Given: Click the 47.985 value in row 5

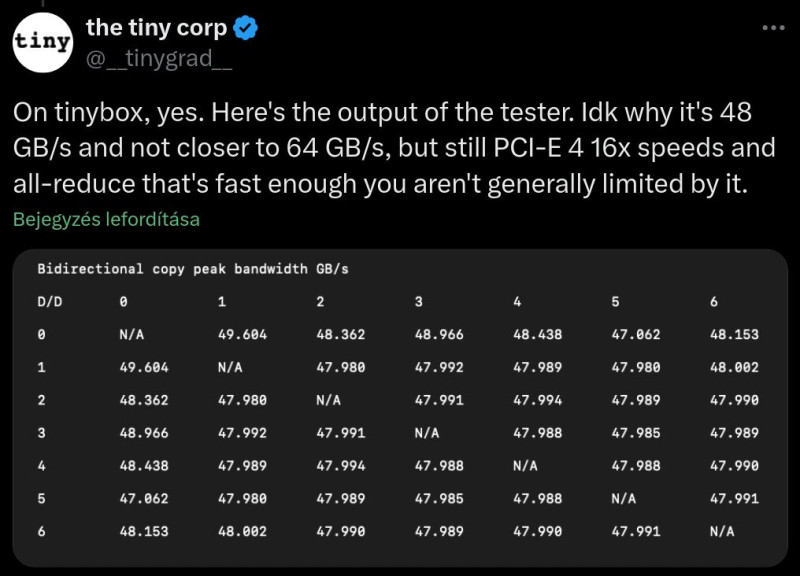Looking at the screenshot, I should tap(439, 498).
